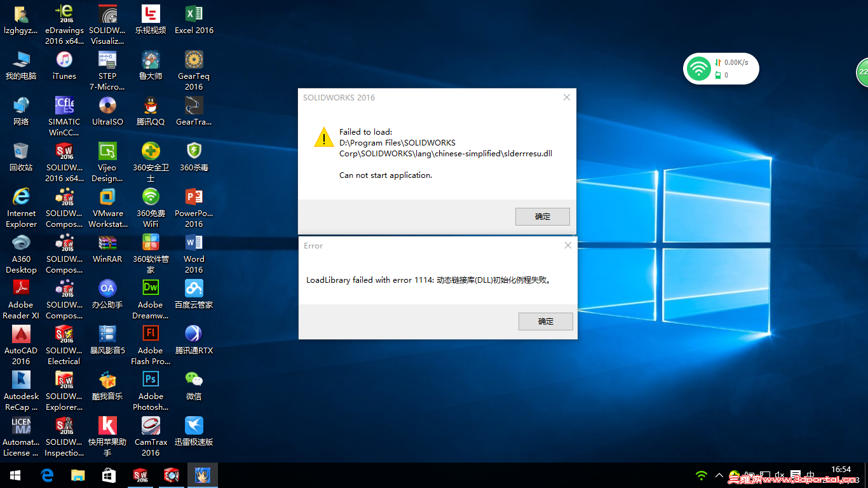Select the eDrawings 2016 x64 desktop icon
Image resolution: width=868 pixels, height=488 pixels.
tap(64, 25)
